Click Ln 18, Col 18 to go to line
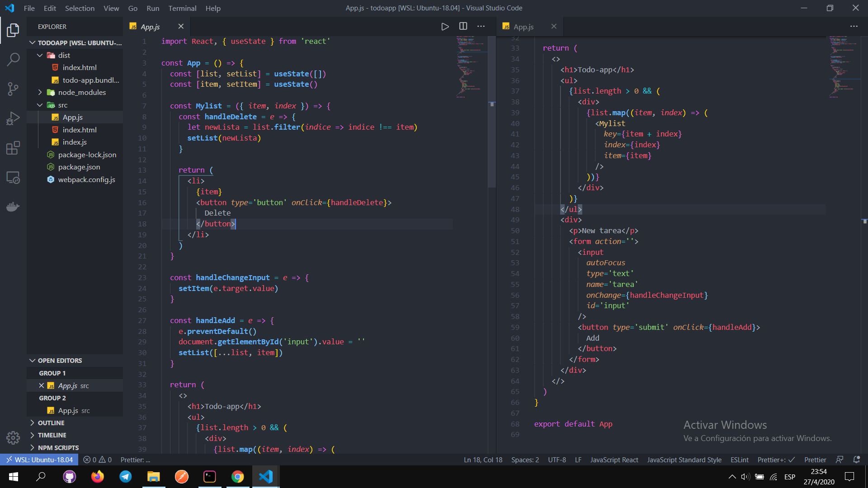The width and height of the screenshot is (868, 488). (x=483, y=460)
